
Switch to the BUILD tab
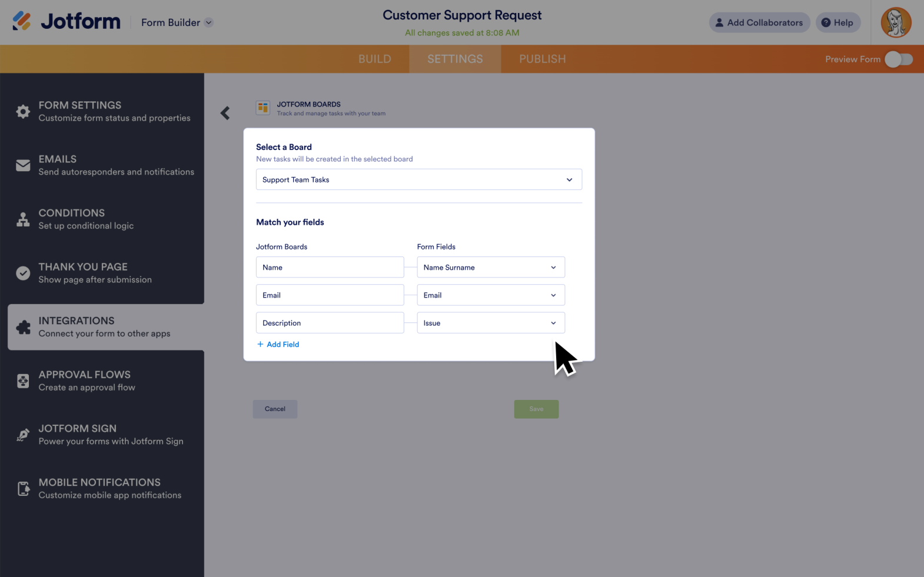[375, 59]
